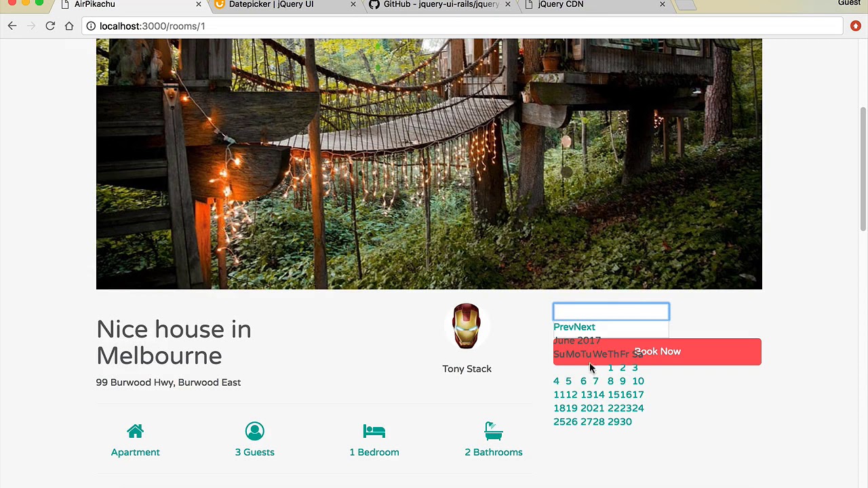The height and width of the screenshot is (488, 868).
Task: Select date 14 in June calendar
Action: [598, 394]
